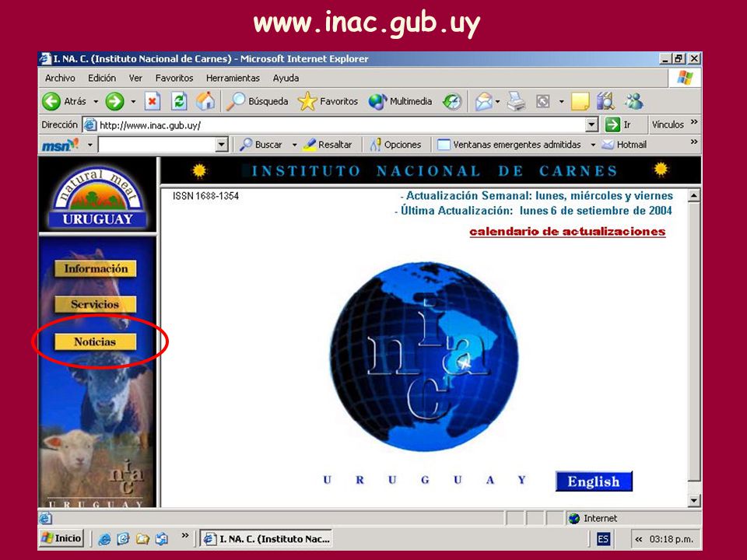Click the Información button
This screenshot has width=747, height=560.
point(95,268)
